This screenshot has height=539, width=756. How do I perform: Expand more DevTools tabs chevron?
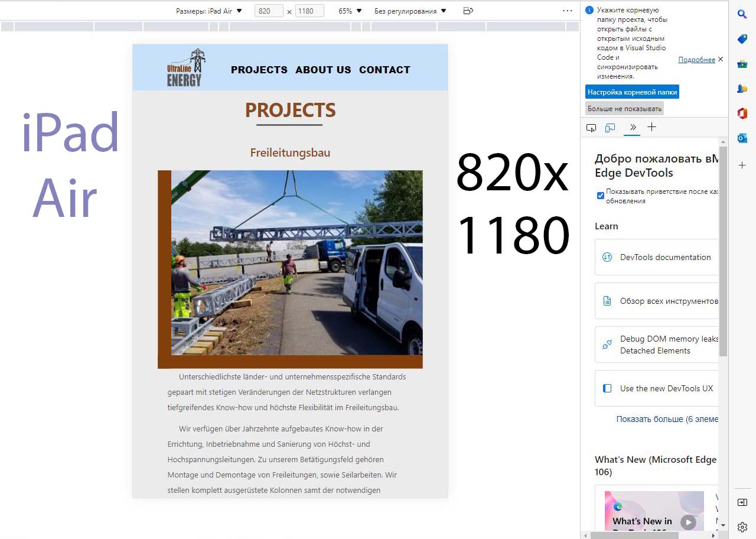[633, 127]
